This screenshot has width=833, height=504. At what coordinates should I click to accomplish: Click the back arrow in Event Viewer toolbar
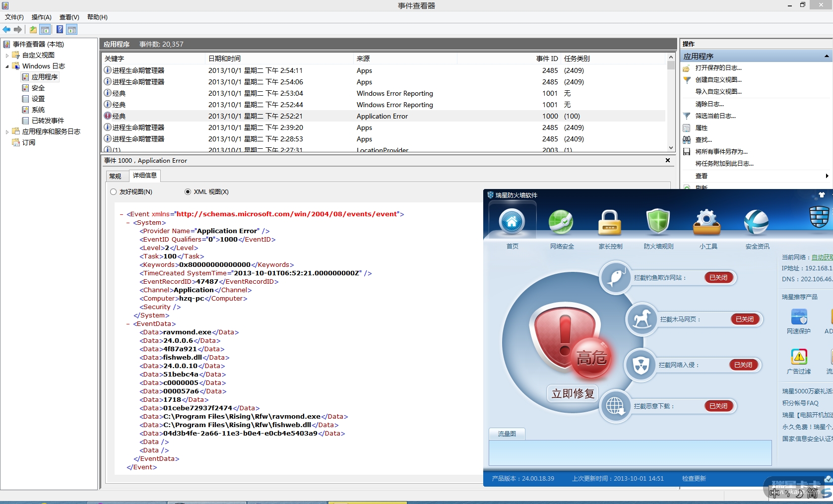(x=7, y=30)
